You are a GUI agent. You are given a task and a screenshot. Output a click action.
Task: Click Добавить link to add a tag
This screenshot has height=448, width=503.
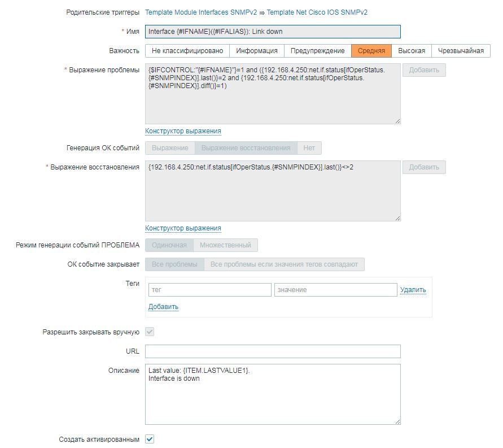(x=163, y=307)
